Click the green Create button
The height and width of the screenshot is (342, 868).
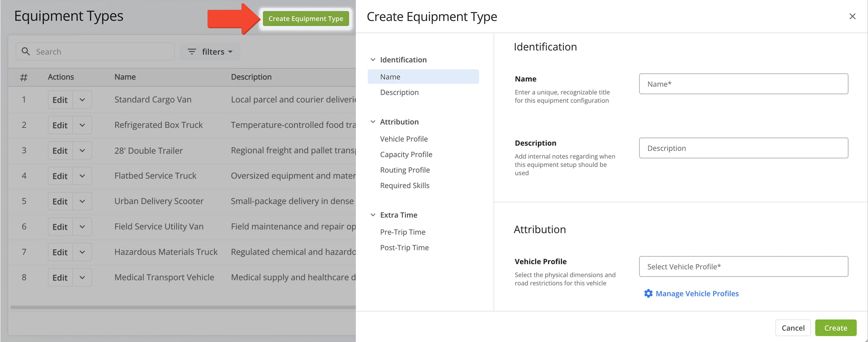click(x=835, y=328)
